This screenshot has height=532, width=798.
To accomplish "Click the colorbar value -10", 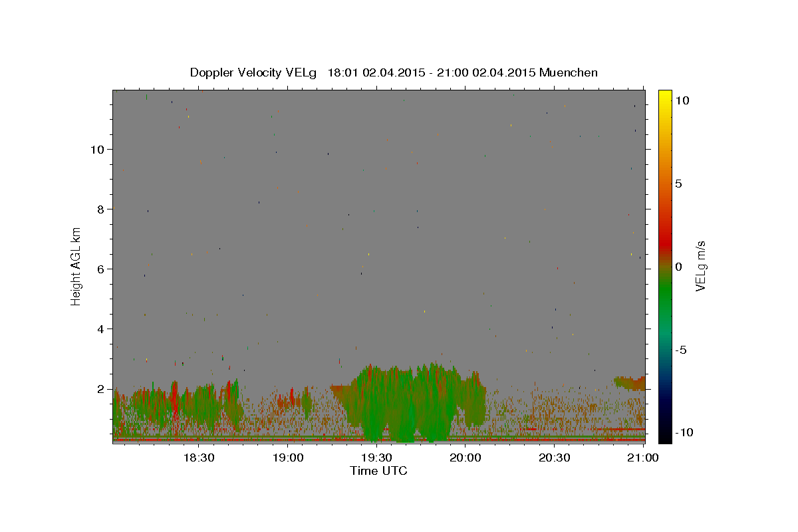I will click(x=683, y=433).
